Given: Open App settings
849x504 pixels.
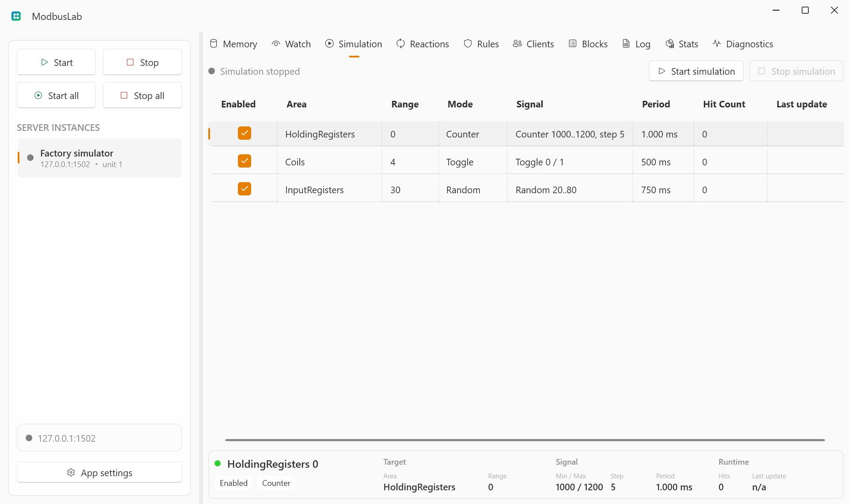Looking at the screenshot, I should click(x=99, y=473).
